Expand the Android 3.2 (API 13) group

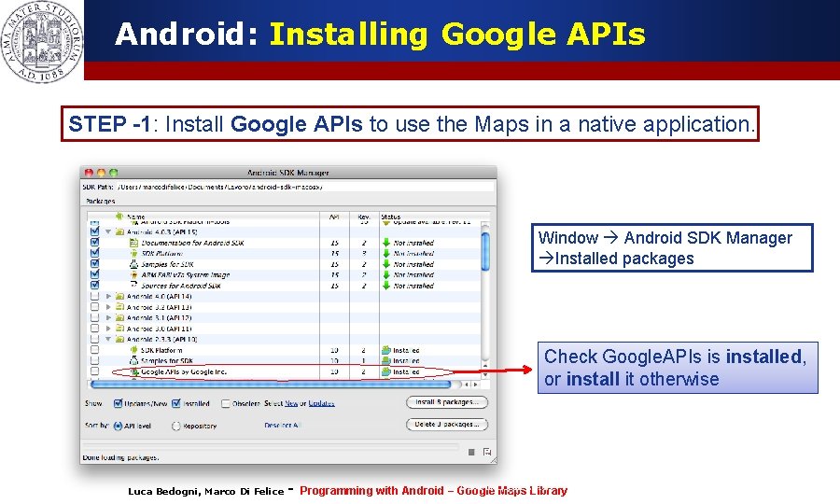coord(108,307)
